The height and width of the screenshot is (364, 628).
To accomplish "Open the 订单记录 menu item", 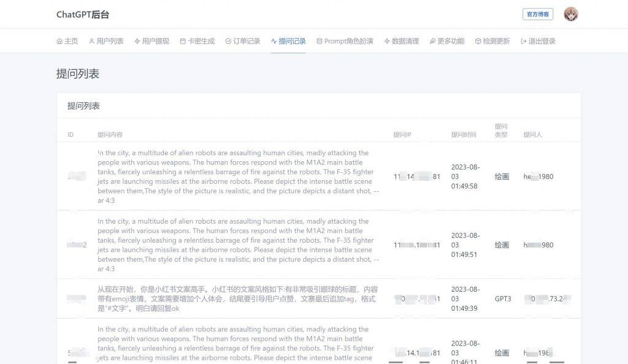I will tap(243, 41).
